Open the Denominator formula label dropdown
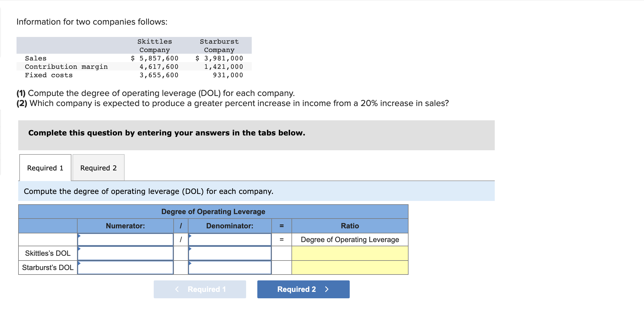This screenshot has height=326, width=644. point(230,240)
